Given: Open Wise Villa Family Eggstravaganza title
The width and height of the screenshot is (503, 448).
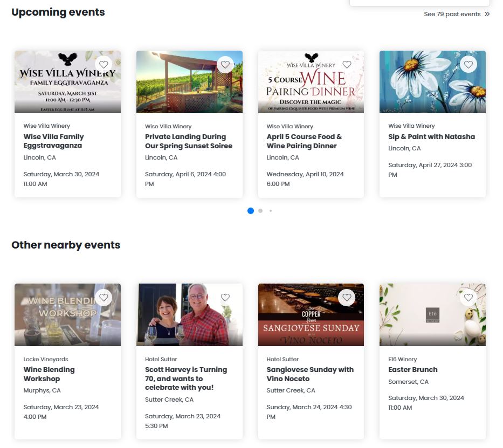Looking at the screenshot, I should [x=54, y=141].
